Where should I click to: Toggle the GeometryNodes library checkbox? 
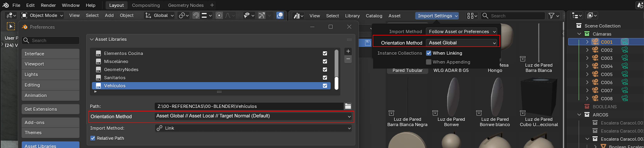coord(325,70)
